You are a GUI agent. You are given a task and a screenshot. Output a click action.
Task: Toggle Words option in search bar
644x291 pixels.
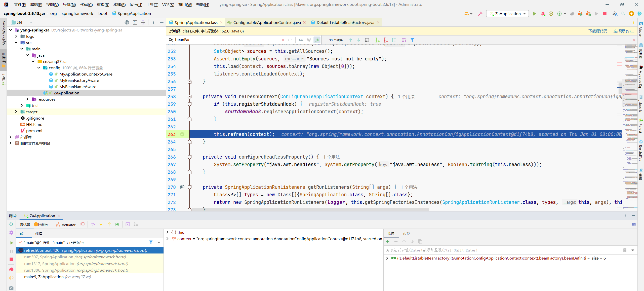click(309, 40)
